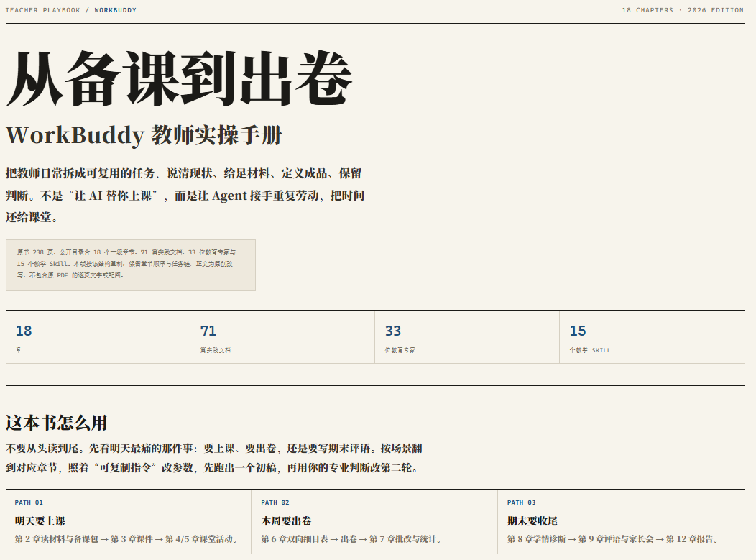Screen dimensions: 756x560
Task: Click the PATH 03 label
Action: [521, 502]
